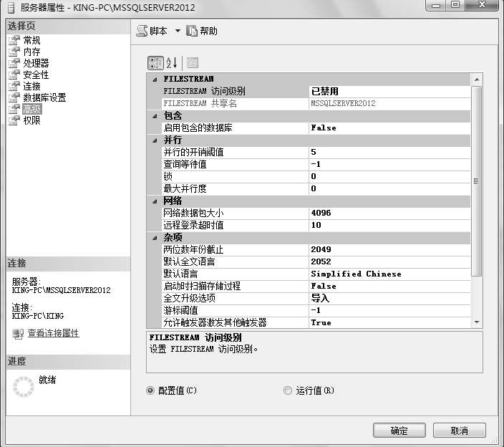Edit 远程登录超时值 value 10
Viewport: 504px width, 447px height.
point(389,225)
